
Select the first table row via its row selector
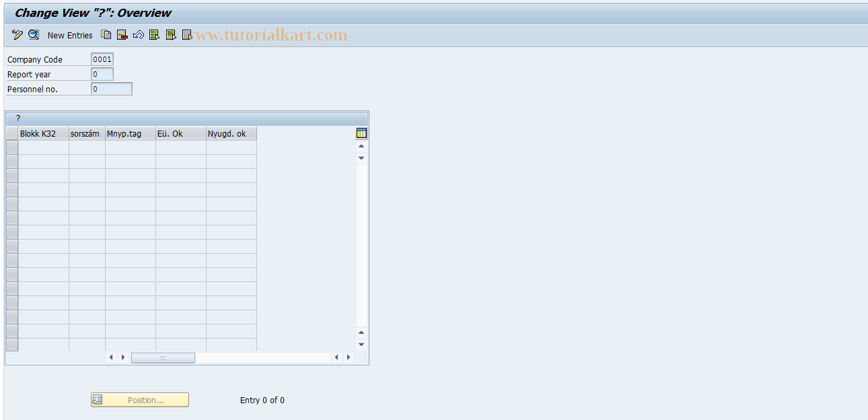[x=12, y=147]
